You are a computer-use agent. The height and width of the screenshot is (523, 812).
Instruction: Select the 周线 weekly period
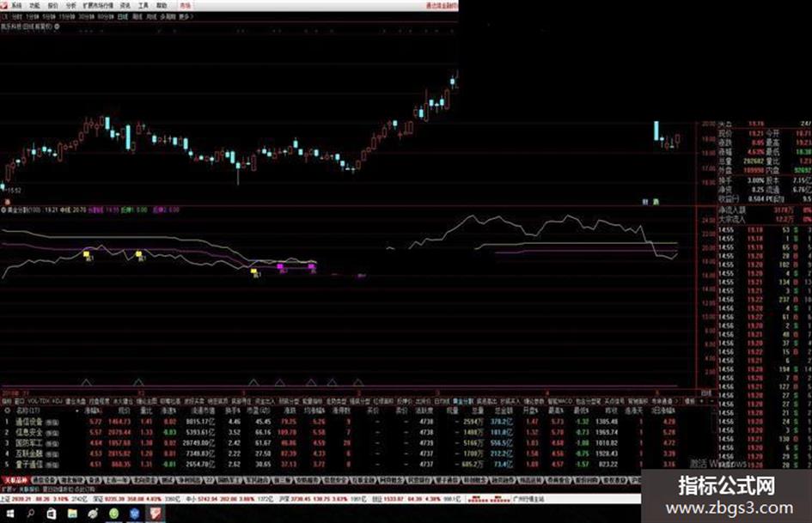tap(137, 16)
